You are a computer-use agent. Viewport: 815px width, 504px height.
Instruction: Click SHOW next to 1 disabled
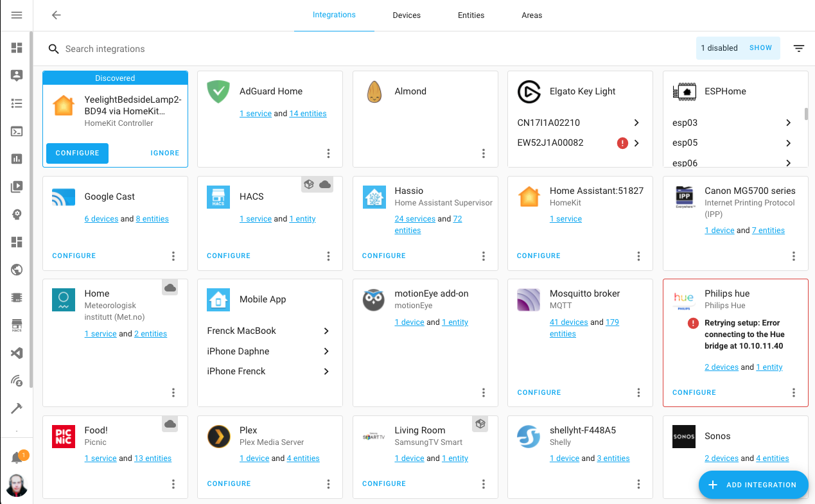pos(760,48)
